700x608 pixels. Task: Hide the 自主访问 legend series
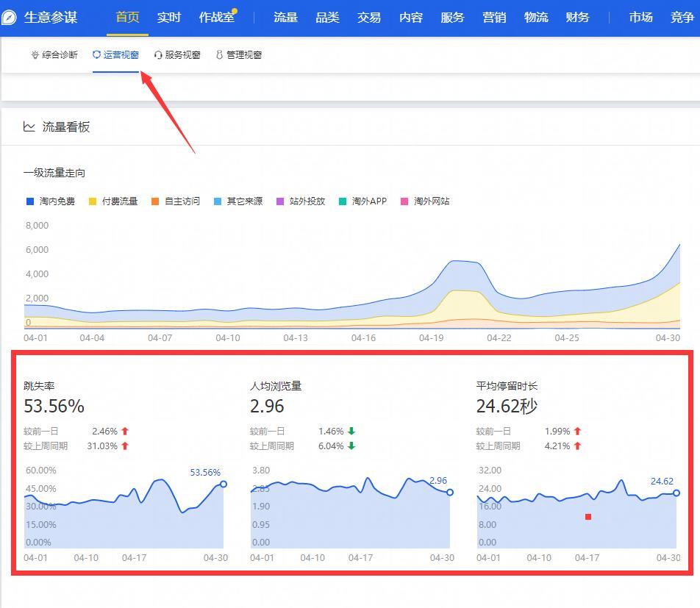click(175, 201)
